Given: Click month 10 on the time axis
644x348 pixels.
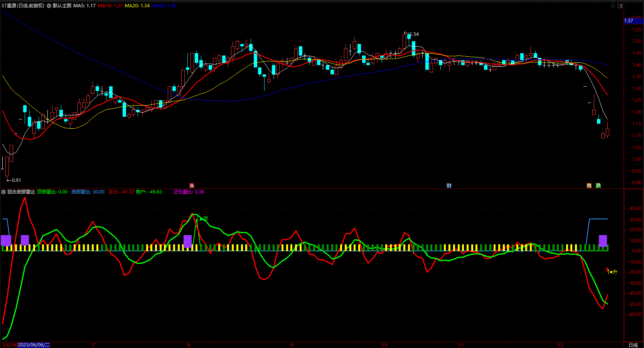Looking at the screenshot, I should tap(384, 345).
